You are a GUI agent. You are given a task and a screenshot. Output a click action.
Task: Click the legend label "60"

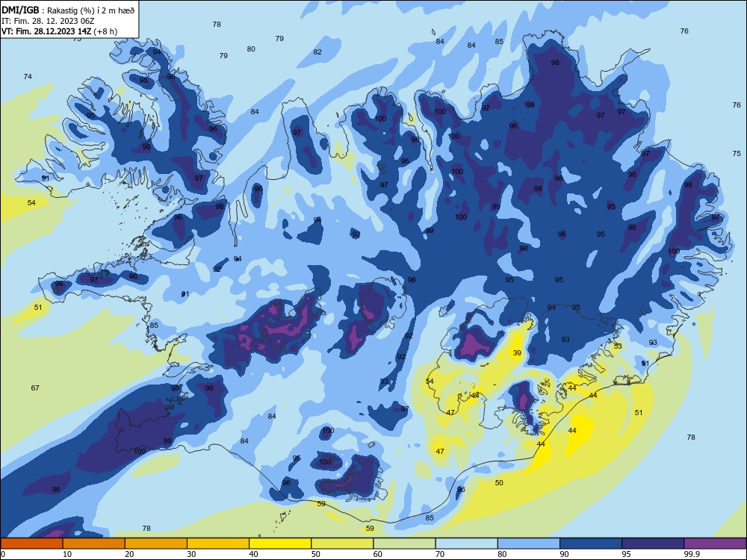pyautogui.click(x=378, y=554)
